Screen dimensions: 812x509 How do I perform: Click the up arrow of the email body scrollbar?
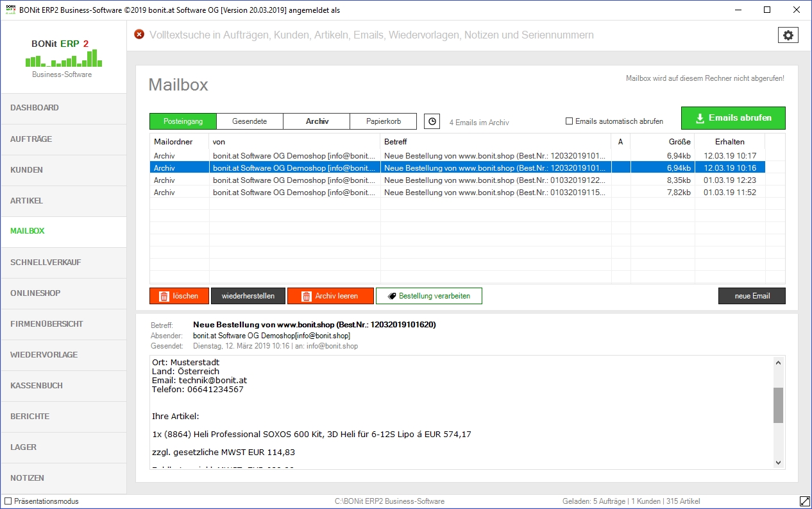779,363
